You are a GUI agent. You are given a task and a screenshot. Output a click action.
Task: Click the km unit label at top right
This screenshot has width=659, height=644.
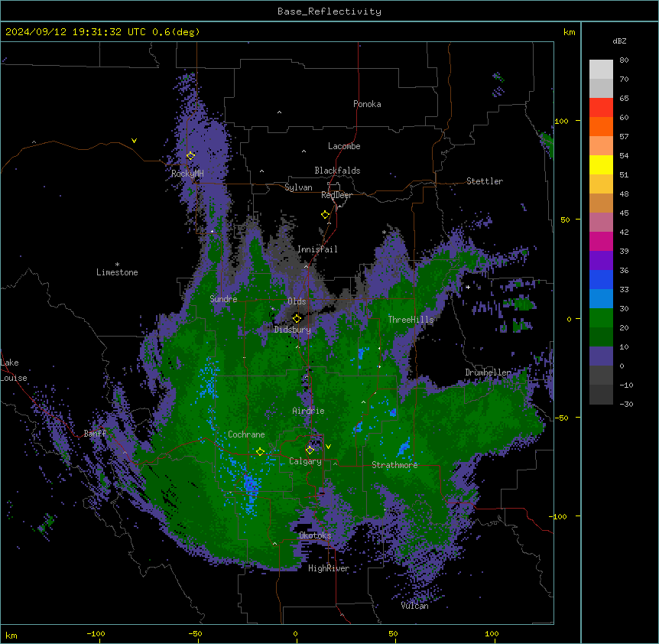pyautogui.click(x=569, y=32)
